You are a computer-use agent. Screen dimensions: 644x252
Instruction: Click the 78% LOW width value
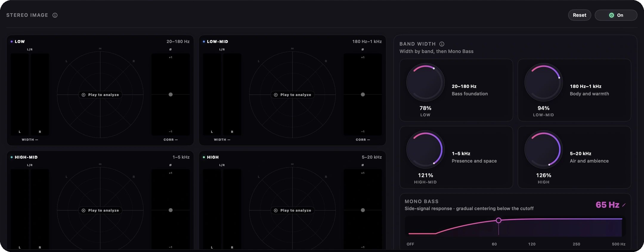click(425, 108)
